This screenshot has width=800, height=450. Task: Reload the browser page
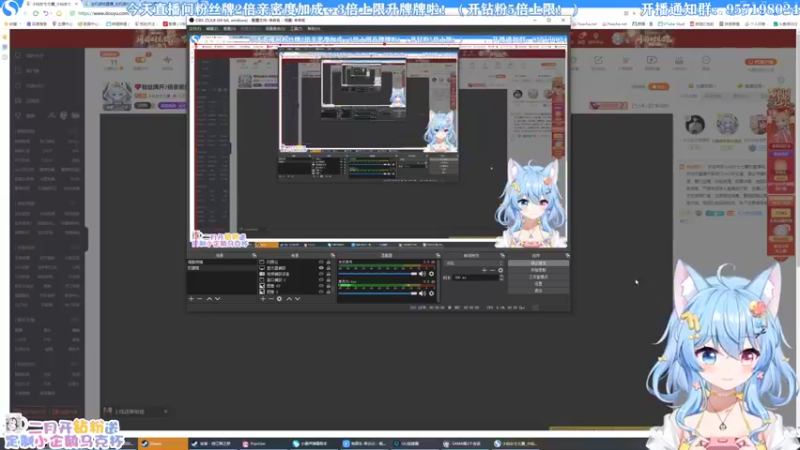click(x=36, y=13)
